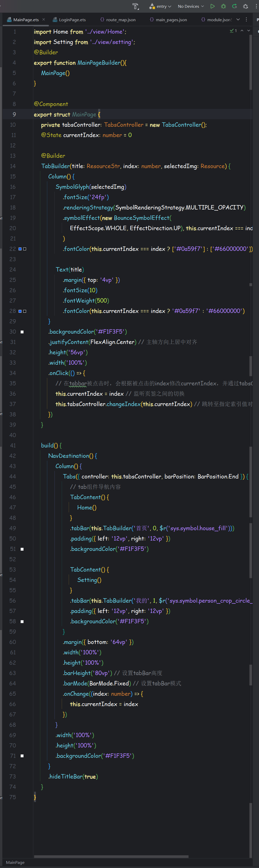Show hidden tabs with chevron dropdown

click(238, 20)
